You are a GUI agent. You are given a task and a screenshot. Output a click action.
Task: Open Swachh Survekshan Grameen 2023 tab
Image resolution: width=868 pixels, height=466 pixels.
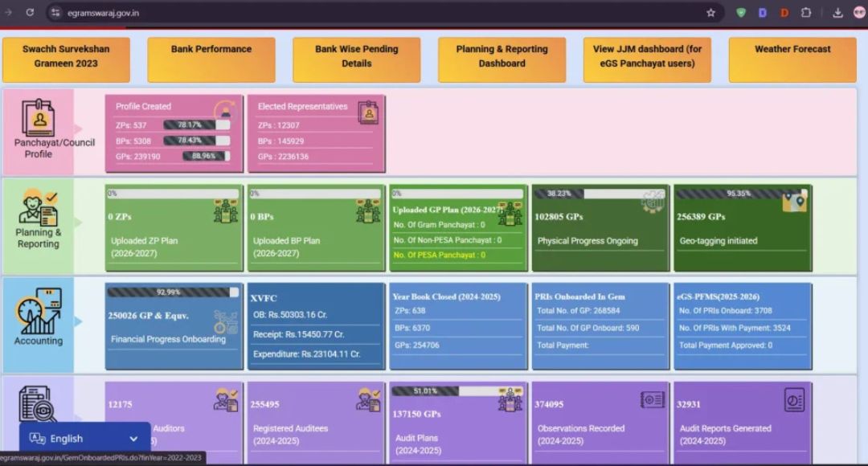(66, 56)
